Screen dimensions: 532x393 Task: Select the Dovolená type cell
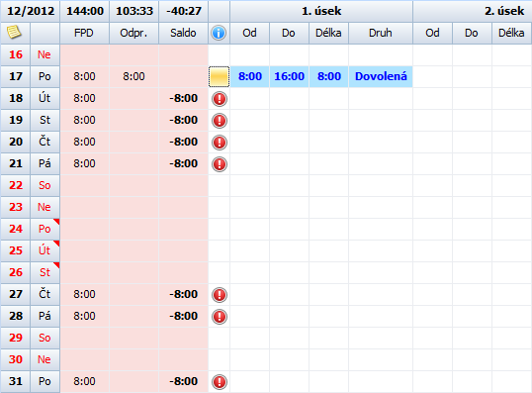click(381, 76)
